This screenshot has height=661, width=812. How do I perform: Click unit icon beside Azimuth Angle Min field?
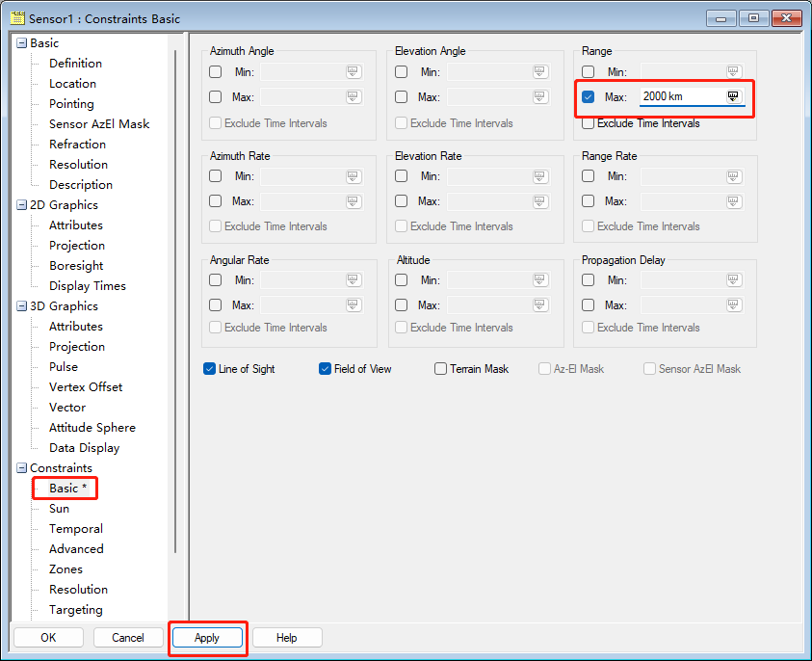[354, 72]
